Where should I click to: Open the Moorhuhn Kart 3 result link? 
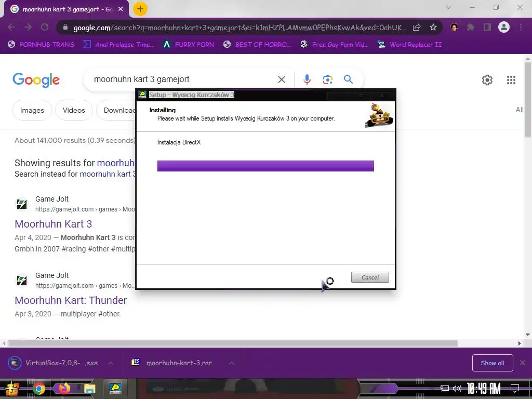[54, 224]
